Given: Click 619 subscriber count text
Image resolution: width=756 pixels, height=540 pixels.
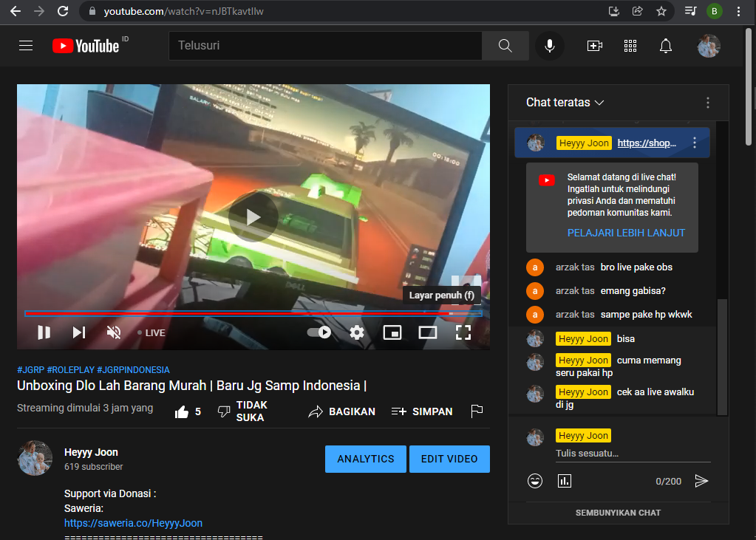Looking at the screenshot, I should (94, 467).
